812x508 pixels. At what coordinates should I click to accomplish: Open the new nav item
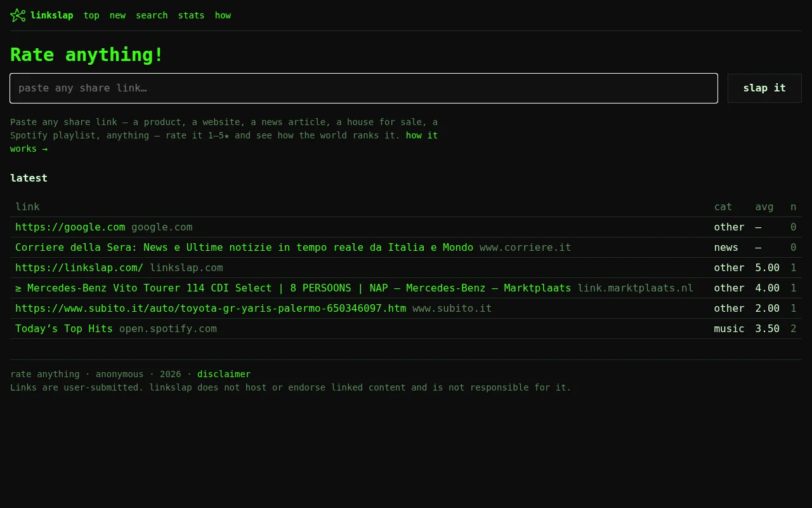(x=117, y=15)
